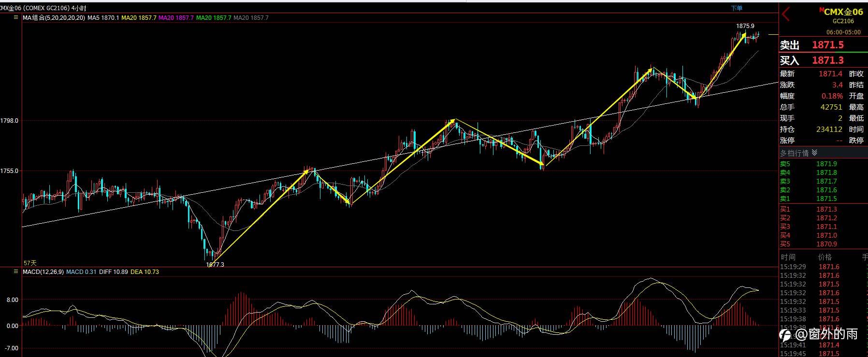Image resolution: width=868 pixels, height=357 pixels.
Task: Click the 下单 order link
Action: click(737, 8)
